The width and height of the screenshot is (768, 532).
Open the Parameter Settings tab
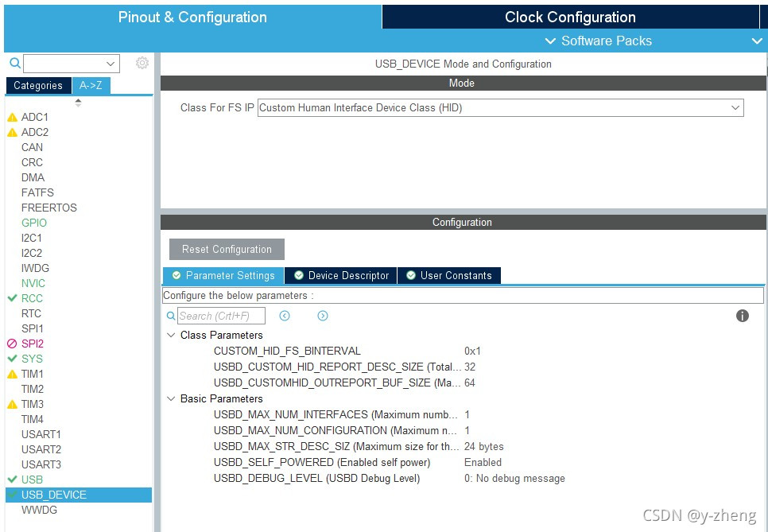pyautogui.click(x=223, y=275)
